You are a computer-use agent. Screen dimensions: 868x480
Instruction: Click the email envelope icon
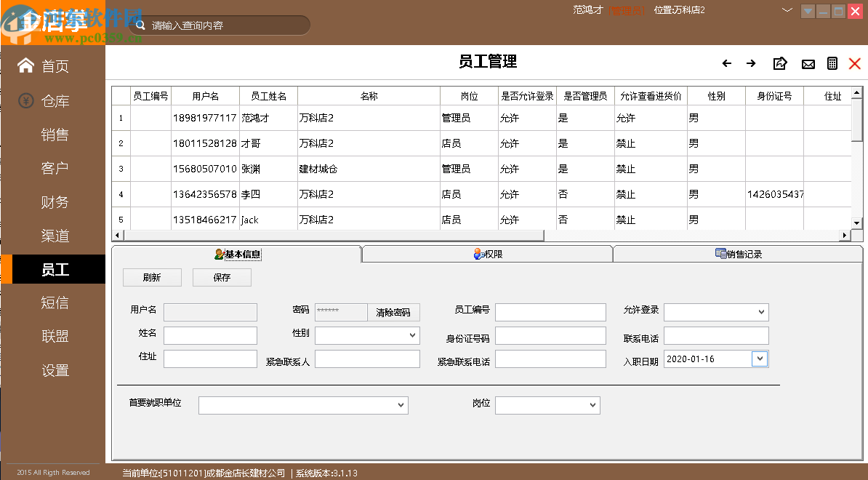(x=808, y=63)
